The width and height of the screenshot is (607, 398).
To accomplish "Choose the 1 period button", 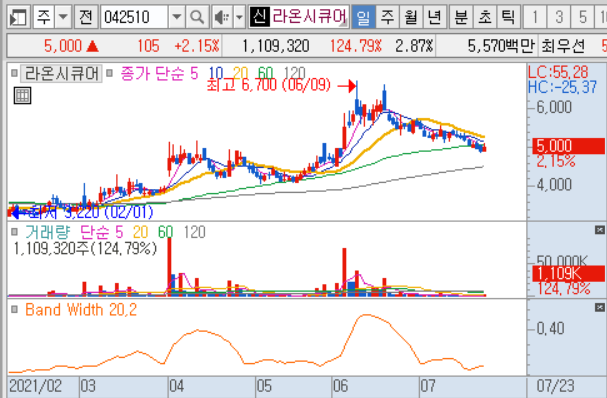I will point(535,17).
